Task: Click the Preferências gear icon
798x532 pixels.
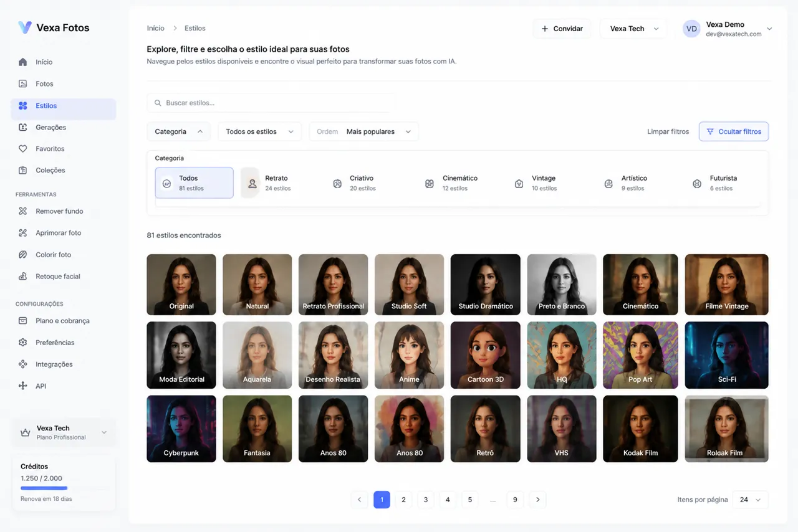Action: [23, 343]
